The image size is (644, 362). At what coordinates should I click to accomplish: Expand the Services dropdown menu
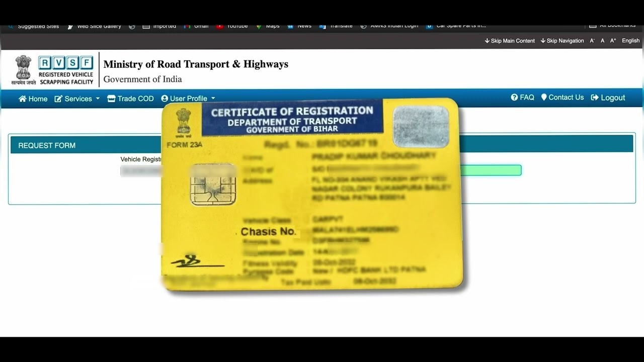point(77,99)
